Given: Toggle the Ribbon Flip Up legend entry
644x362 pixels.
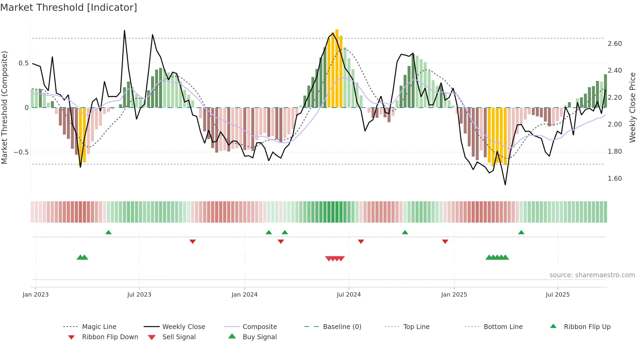Looking at the screenshot, I should 580,327.
